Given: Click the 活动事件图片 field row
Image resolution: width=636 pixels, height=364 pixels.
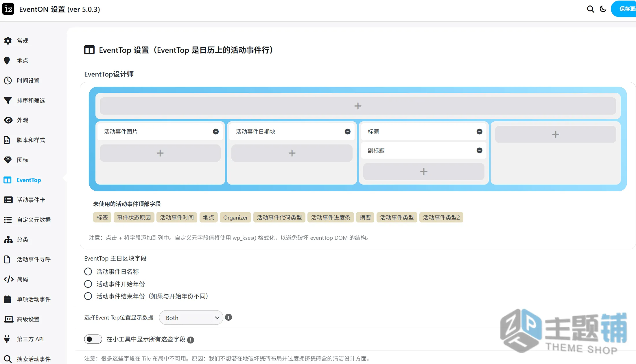Looking at the screenshot, I should (x=160, y=132).
